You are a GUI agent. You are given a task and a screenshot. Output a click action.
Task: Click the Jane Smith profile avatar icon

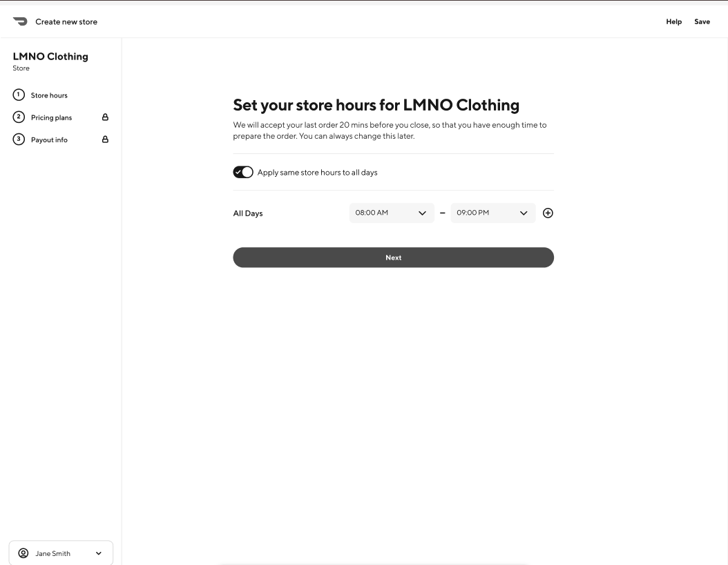click(23, 553)
